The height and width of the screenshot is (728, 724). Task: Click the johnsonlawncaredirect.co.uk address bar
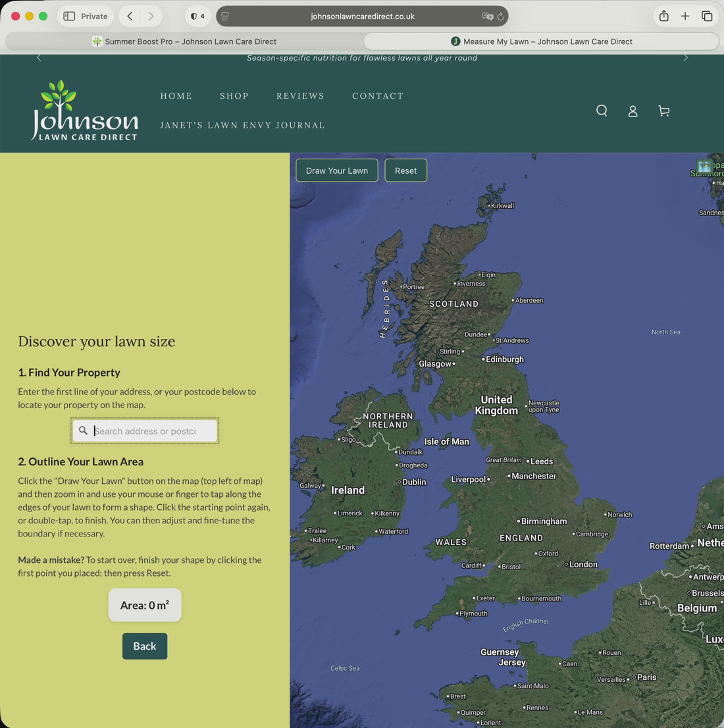click(362, 16)
